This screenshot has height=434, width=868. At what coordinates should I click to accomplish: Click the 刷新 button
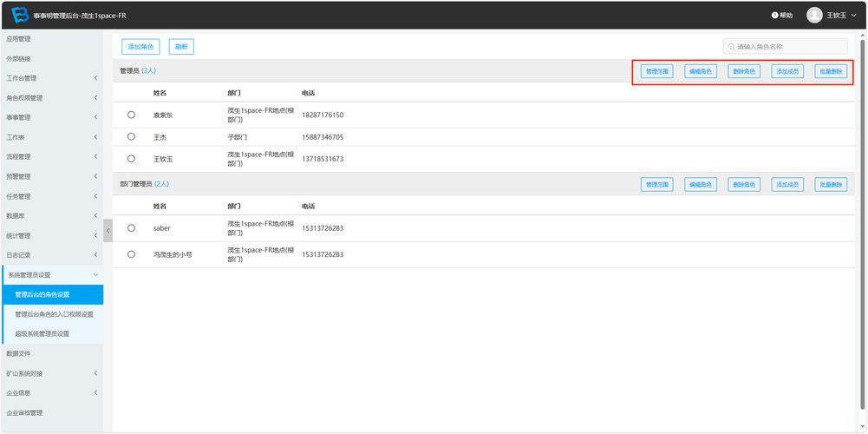181,47
